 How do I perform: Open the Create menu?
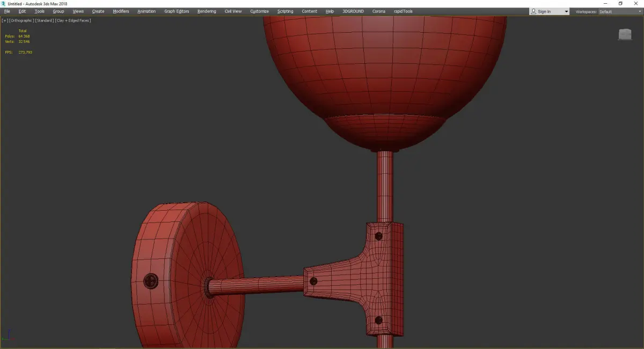(98, 11)
